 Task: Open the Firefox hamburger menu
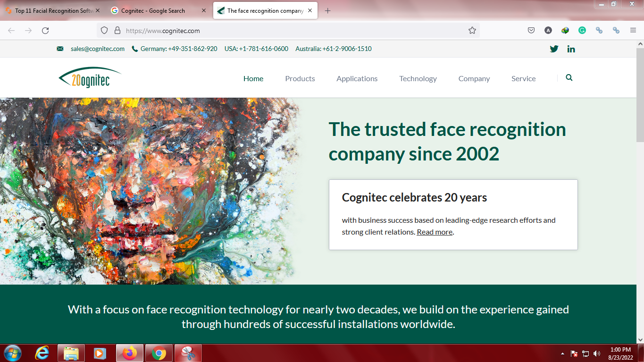[x=633, y=30]
